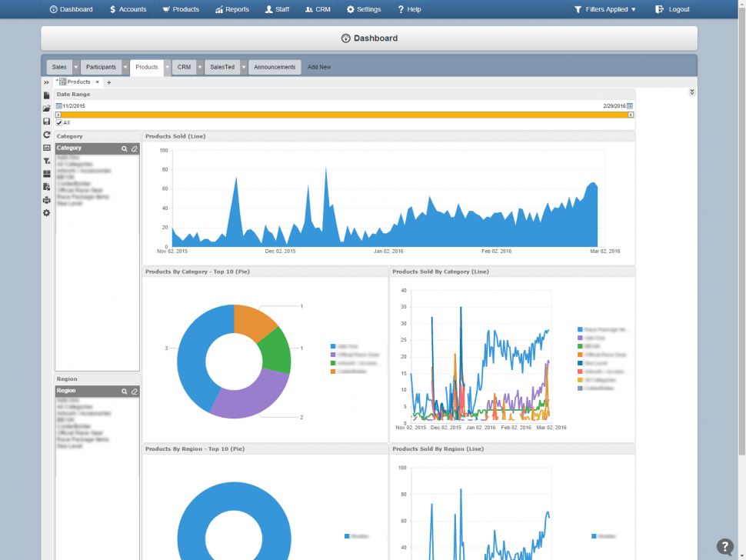This screenshot has width=746, height=560.
Task: Add a new sheet with plus icon
Action: coord(109,82)
